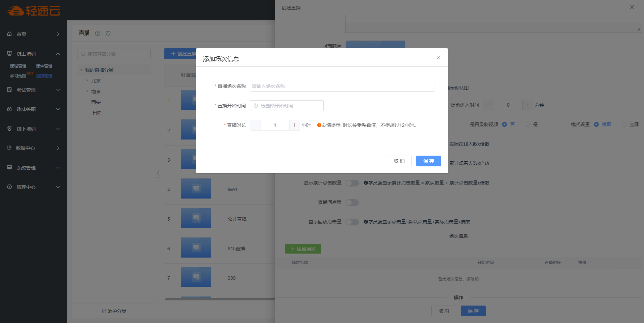This screenshot has width=644, height=323.
Task: Collapse the 线上培训 sidebar menu
Action: tap(58, 54)
